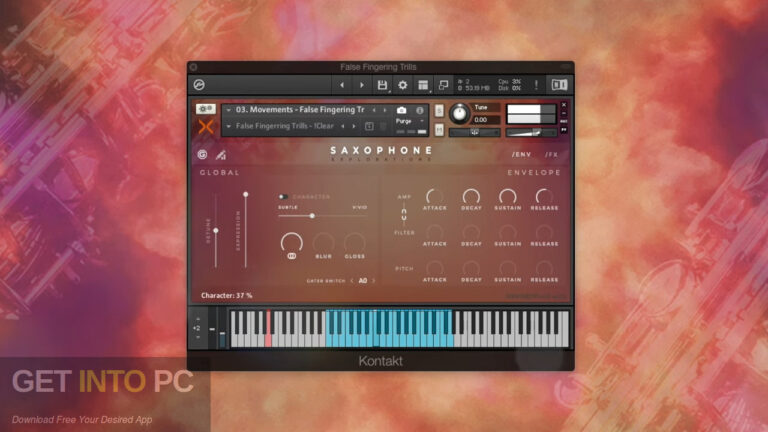Click the Tune value field 0.00
Screen dimensions: 768x432
pos(484,120)
